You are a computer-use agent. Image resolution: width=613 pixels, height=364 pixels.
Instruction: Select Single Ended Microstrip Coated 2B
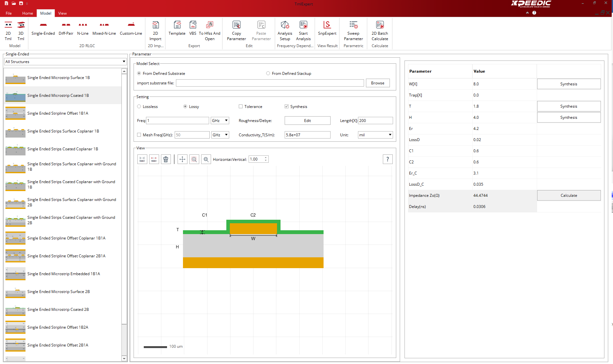tap(63, 310)
